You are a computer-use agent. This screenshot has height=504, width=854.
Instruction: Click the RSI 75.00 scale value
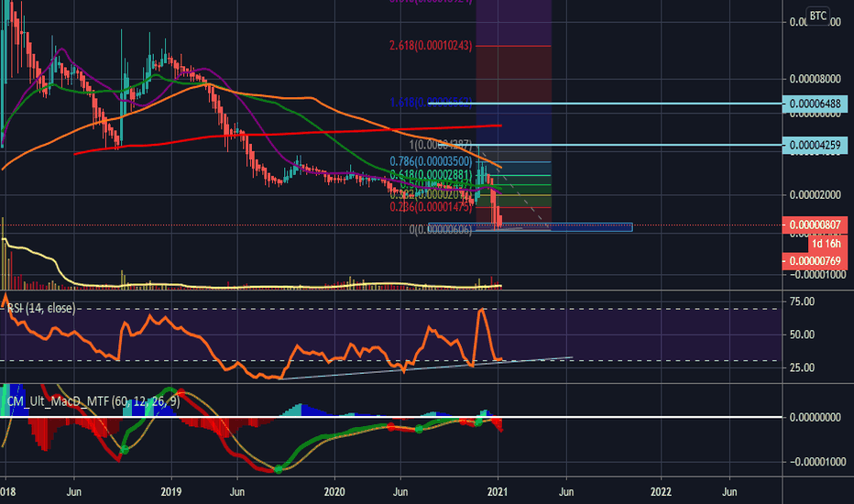tap(802, 301)
